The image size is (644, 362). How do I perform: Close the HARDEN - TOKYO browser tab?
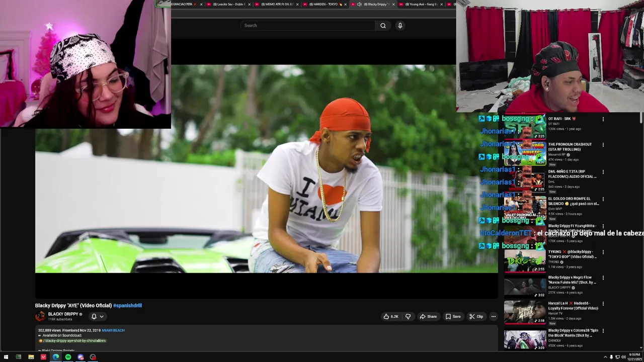point(345,4)
